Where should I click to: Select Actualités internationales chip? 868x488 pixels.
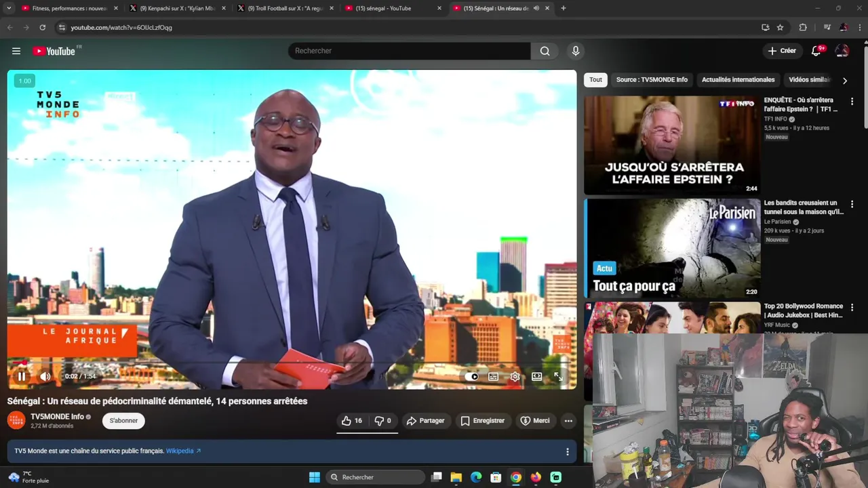[738, 80]
